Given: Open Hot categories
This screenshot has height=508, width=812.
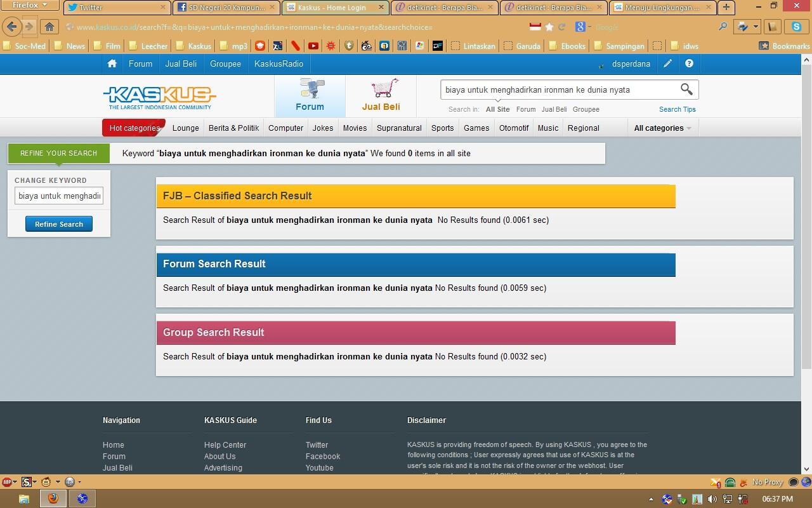Looking at the screenshot, I should coord(134,128).
